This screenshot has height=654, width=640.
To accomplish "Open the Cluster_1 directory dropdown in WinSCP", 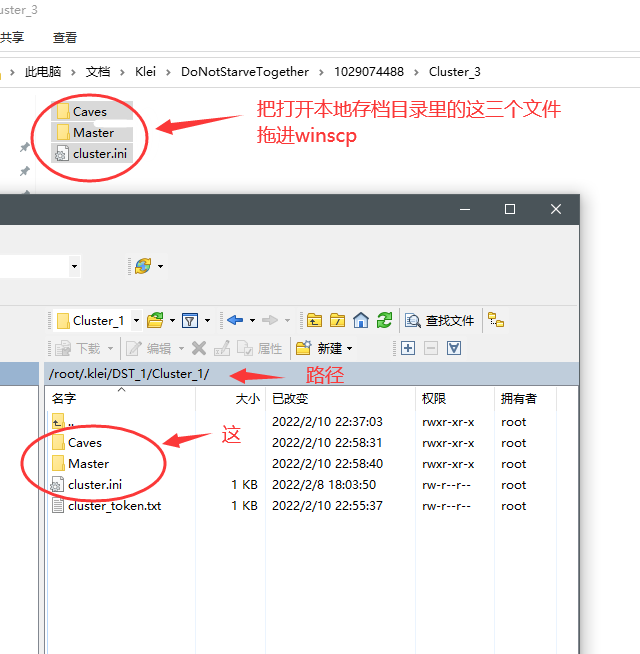I will pos(136,321).
